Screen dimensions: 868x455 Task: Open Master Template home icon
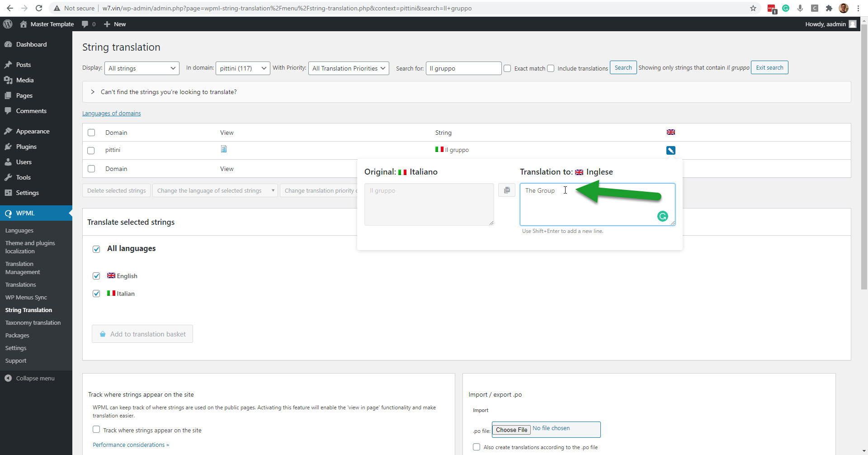[x=24, y=24]
